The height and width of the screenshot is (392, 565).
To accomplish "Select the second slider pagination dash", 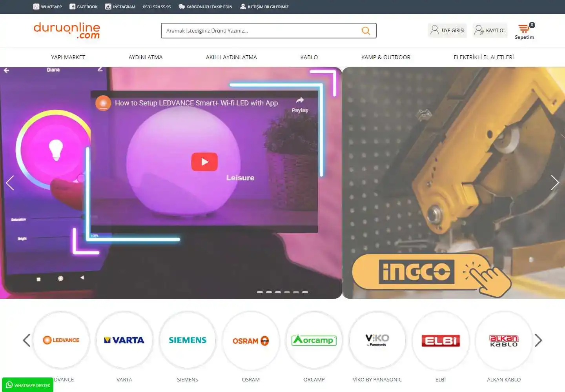I will (x=269, y=292).
